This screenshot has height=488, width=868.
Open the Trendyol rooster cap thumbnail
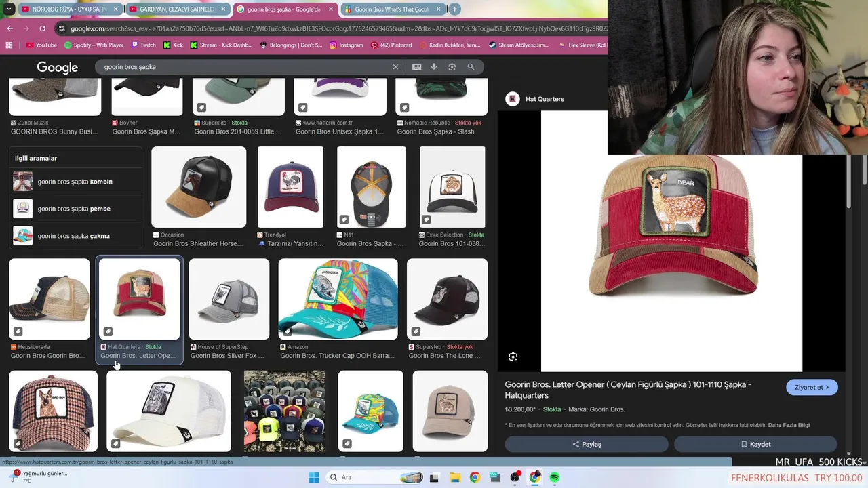(x=290, y=187)
